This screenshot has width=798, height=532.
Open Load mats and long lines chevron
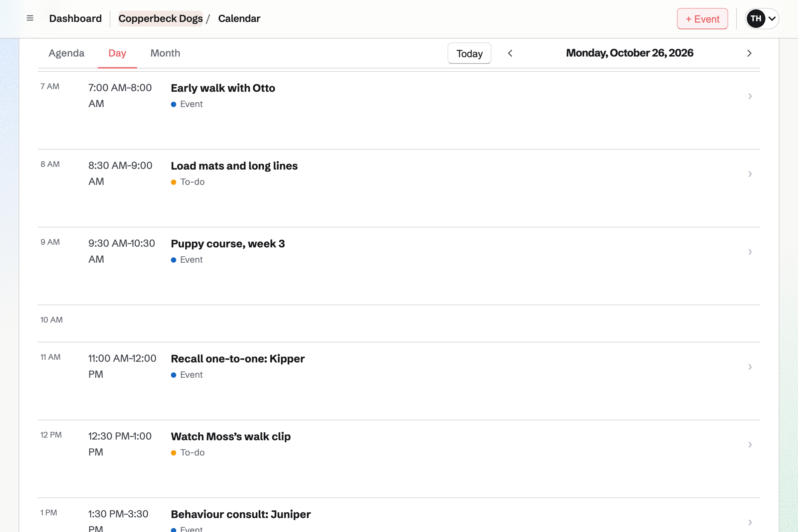click(750, 174)
